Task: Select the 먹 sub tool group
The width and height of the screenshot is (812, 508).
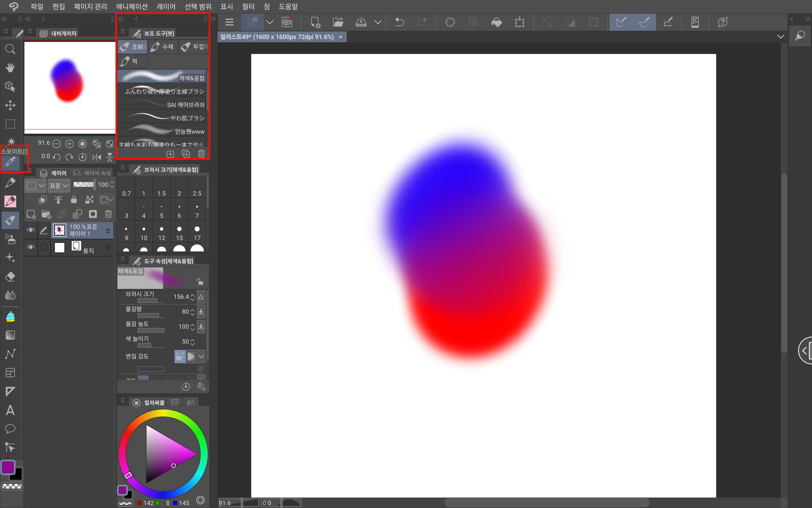Action: click(132, 61)
